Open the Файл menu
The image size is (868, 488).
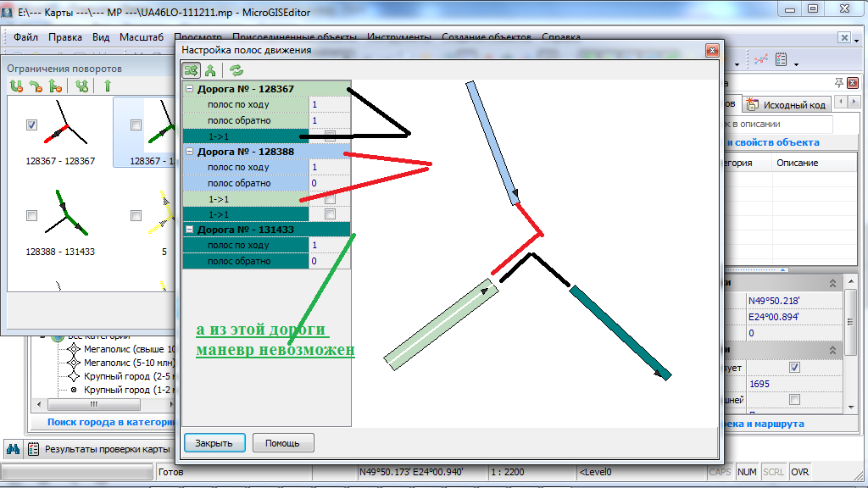pos(25,37)
